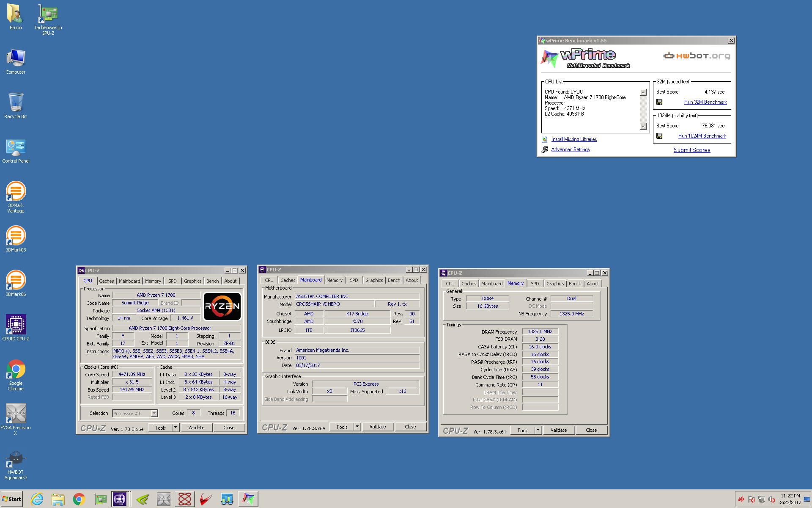Screen dimensions: 812x508
Task: Open Advanced Settings in wPrime
Action: coord(570,149)
